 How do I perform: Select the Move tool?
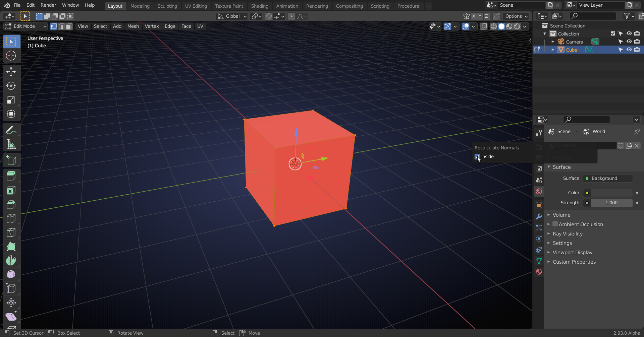pos(11,71)
